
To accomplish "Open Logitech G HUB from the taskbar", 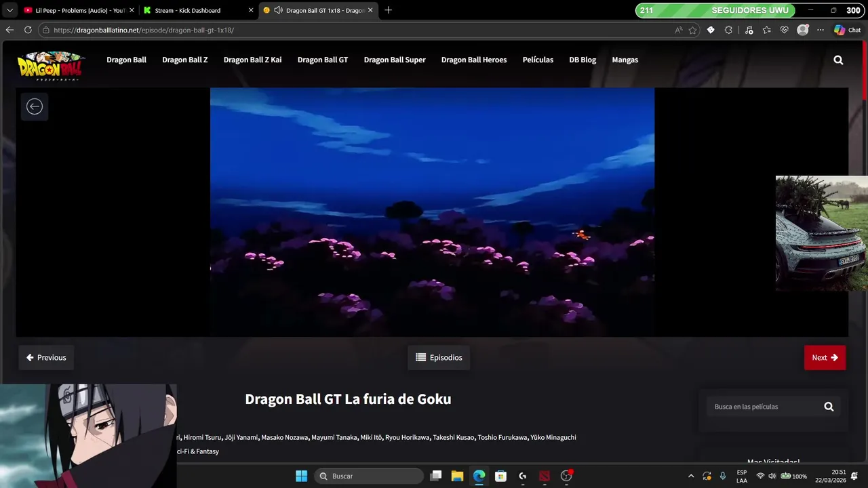I will coord(522,476).
